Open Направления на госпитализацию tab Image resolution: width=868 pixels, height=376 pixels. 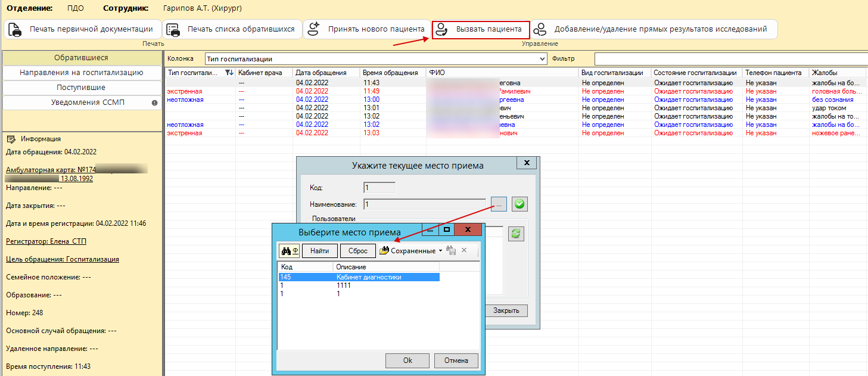tap(81, 73)
